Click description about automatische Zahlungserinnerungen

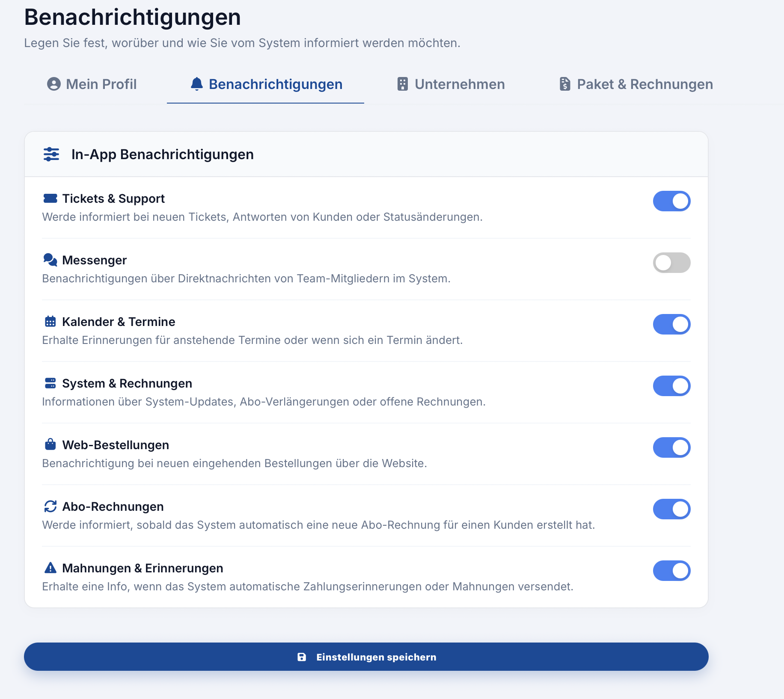pos(308,586)
